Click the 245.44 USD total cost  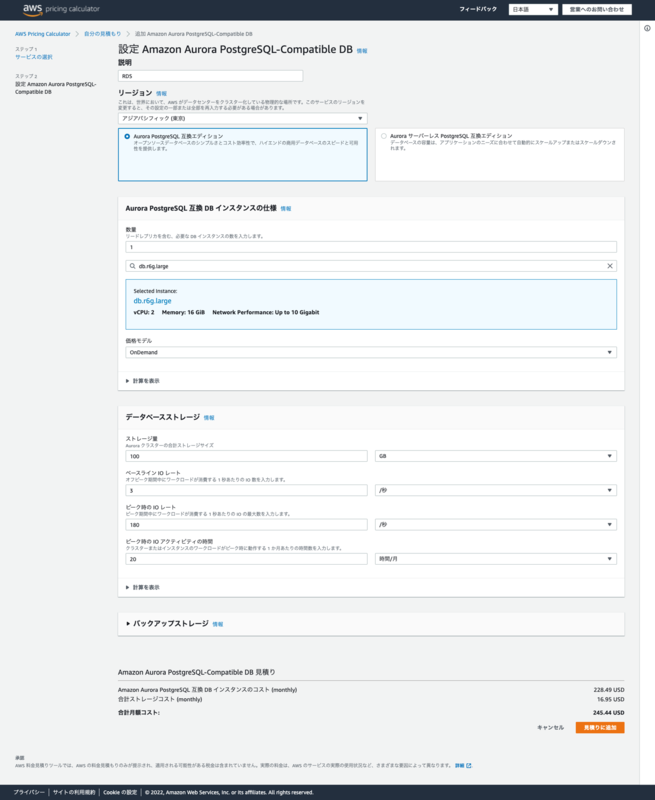609,713
